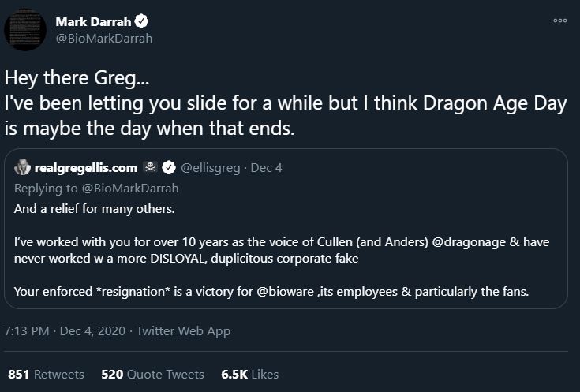Click the realgregellis.com display name

87,167
